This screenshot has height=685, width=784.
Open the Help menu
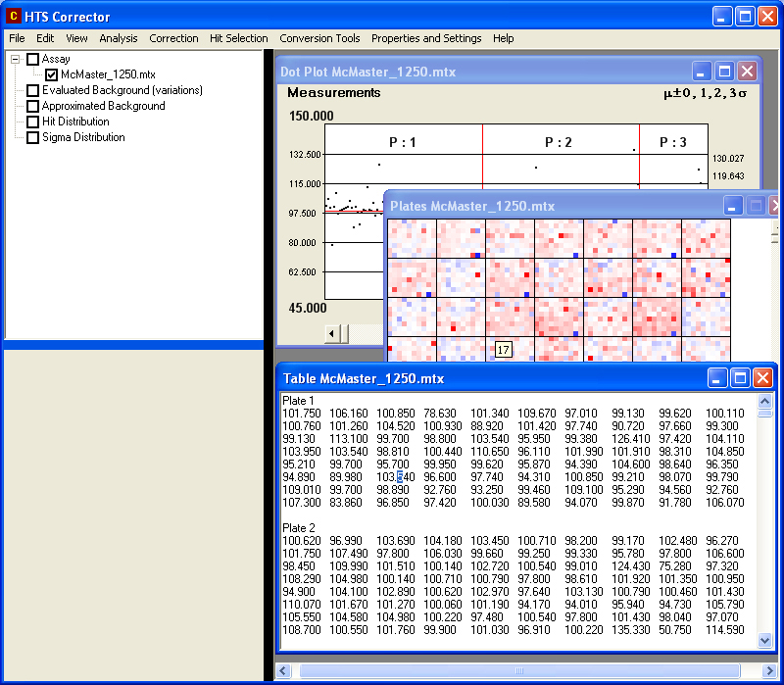pos(504,38)
